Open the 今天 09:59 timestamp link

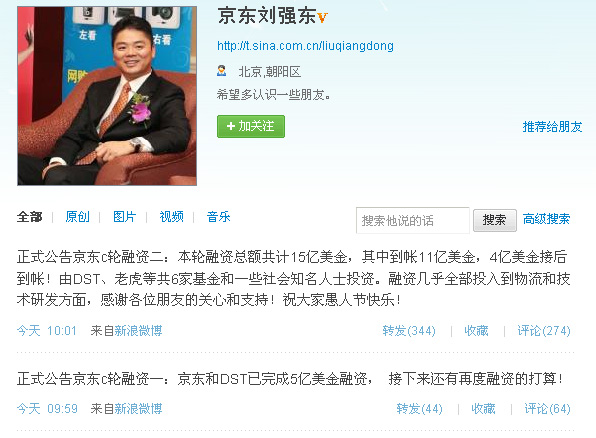47,409
